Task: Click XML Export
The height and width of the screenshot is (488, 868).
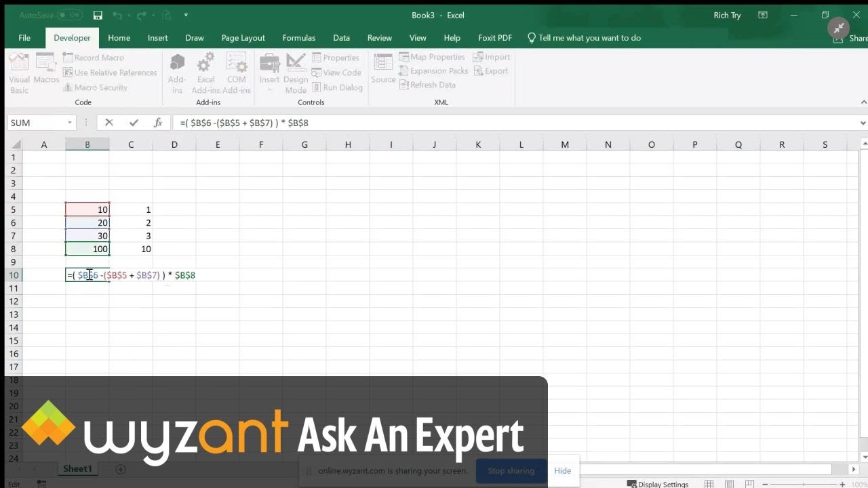Action: pyautogui.click(x=491, y=70)
